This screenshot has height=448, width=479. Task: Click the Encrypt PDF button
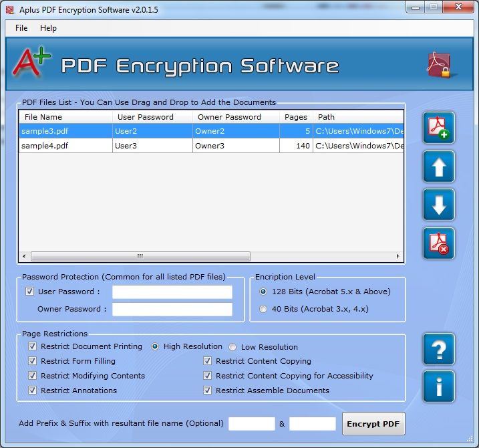(x=373, y=423)
